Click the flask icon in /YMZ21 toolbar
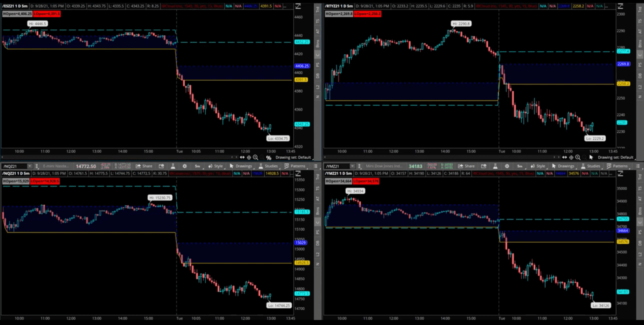644x325 pixels. click(495, 166)
